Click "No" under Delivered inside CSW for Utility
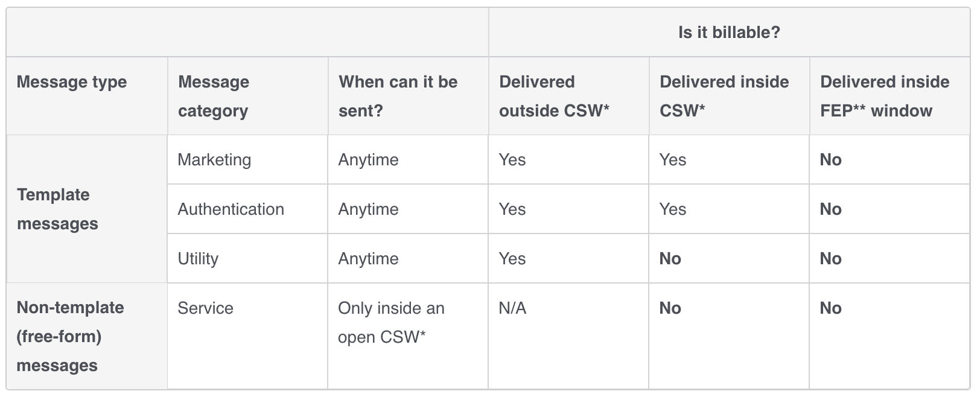The image size is (980, 397). click(x=670, y=259)
